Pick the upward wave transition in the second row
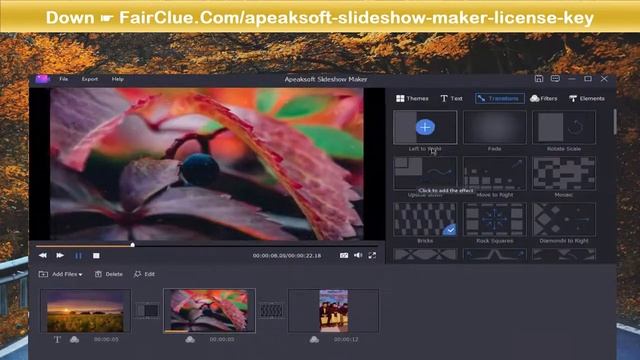 [425, 173]
